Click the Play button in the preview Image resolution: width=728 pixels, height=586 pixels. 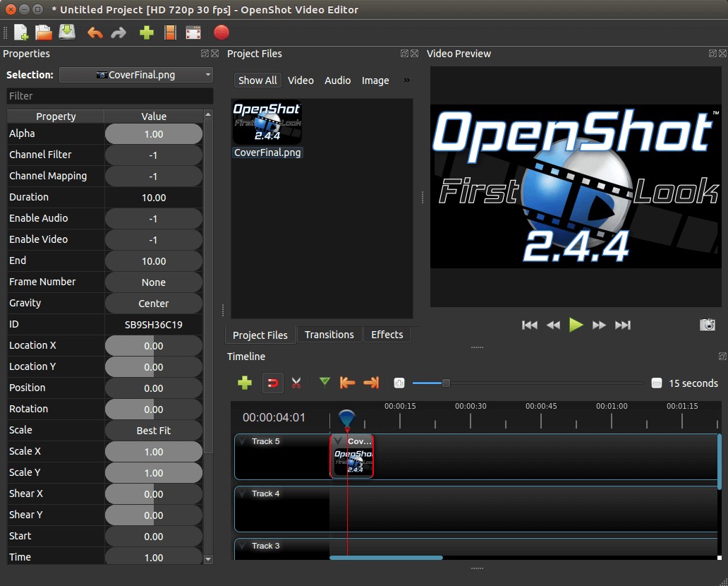(x=576, y=325)
